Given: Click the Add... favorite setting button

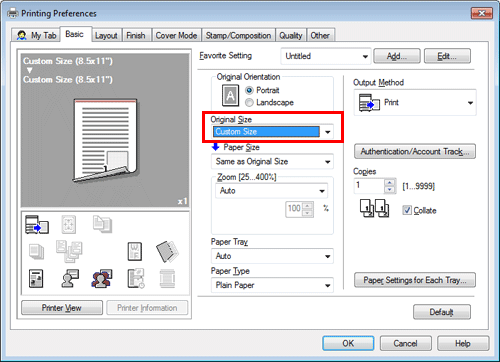Looking at the screenshot, I should 397,56.
